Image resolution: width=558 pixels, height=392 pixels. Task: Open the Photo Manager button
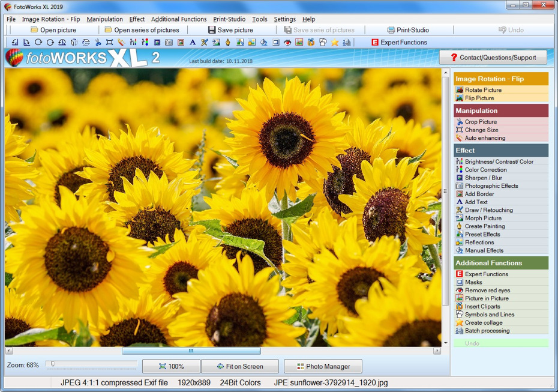(x=323, y=366)
